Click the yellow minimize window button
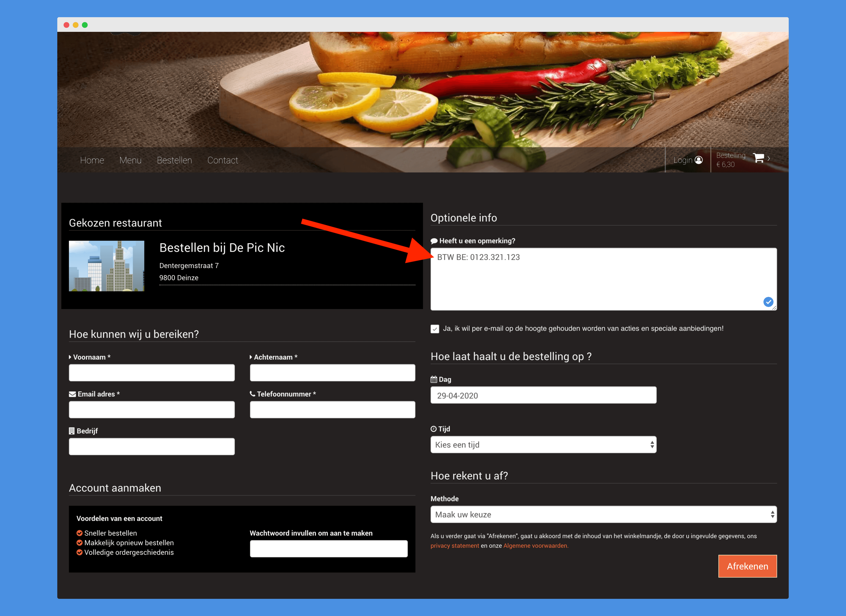This screenshot has width=846, height=616. (76, 25)
